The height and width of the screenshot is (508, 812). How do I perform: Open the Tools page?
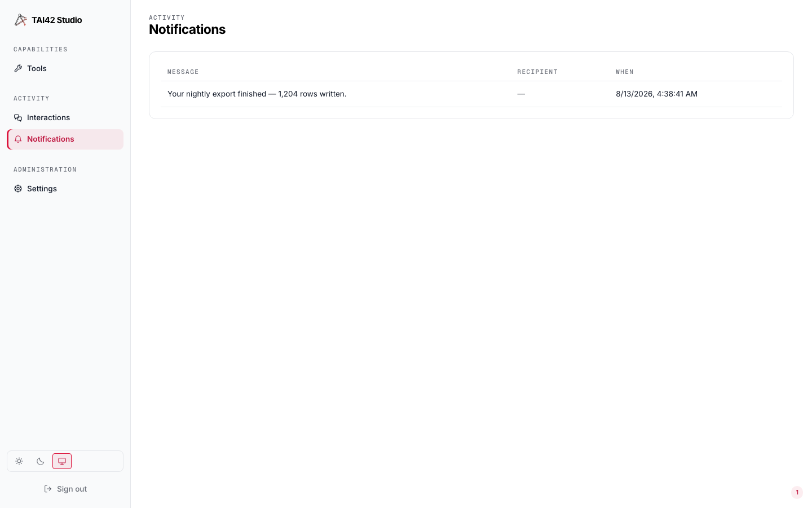coord(65,68)
